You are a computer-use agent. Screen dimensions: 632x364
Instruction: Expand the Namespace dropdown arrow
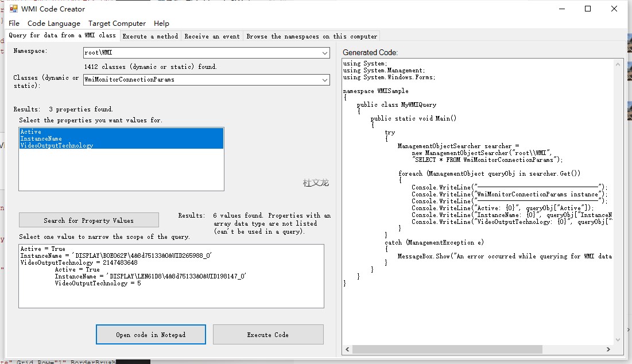[325, 53]
